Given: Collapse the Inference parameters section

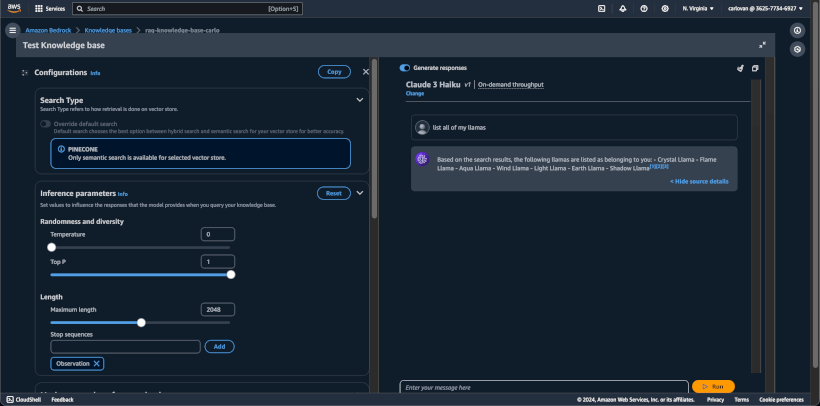Looking at the screenshot, I should (x=360, y=193).
